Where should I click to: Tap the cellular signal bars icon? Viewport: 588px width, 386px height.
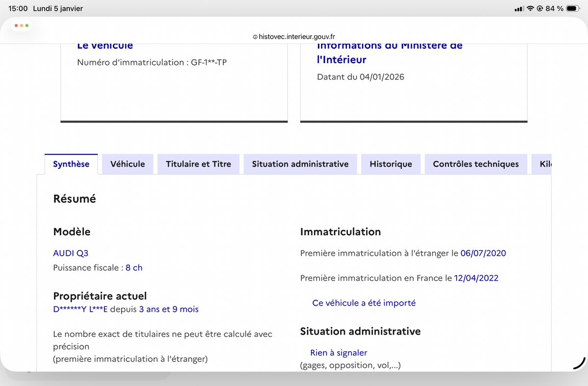point(519,9)
